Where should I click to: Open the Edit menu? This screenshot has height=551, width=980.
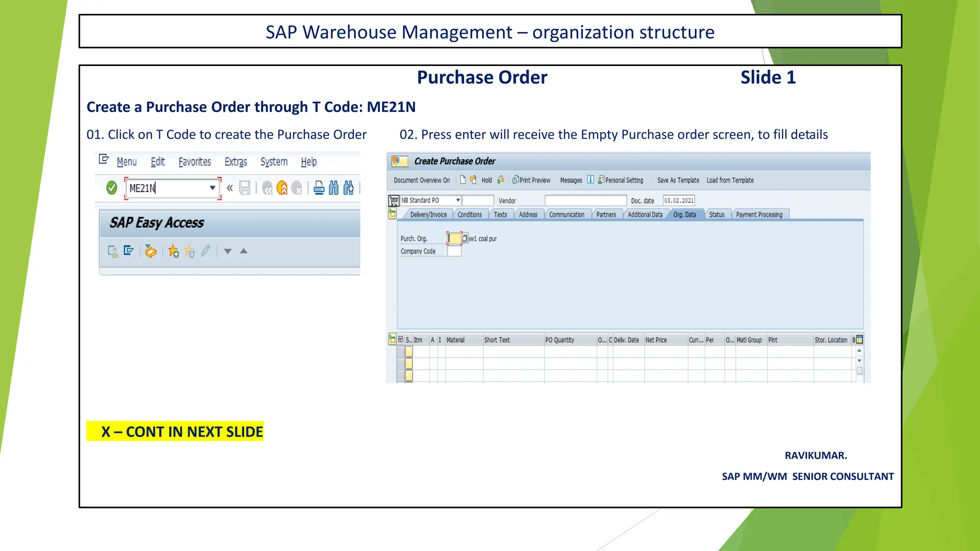point(158,162)
